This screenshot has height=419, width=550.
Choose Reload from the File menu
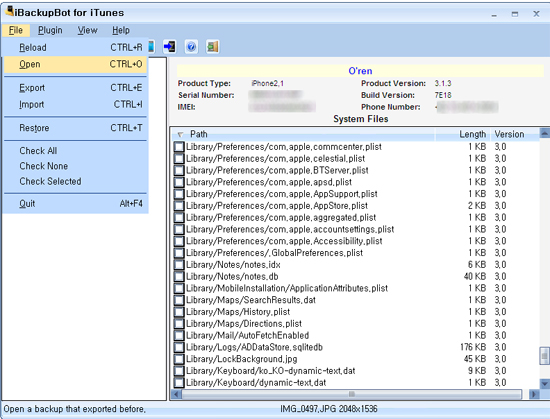point(75,47)
